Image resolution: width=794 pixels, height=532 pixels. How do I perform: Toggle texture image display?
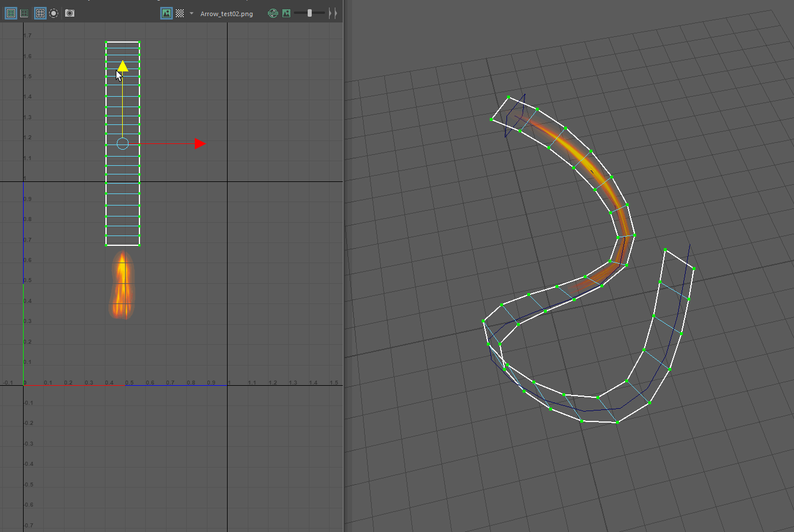click(x=166, y=13)
